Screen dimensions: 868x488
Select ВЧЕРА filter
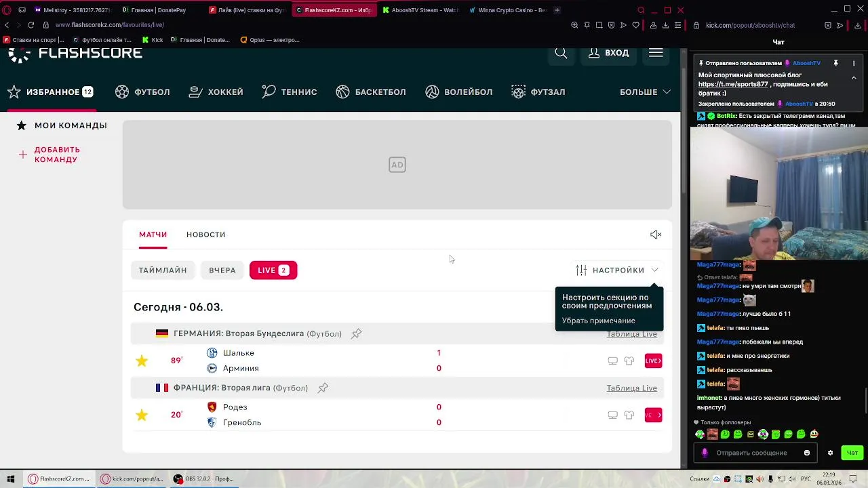[222, 270]
